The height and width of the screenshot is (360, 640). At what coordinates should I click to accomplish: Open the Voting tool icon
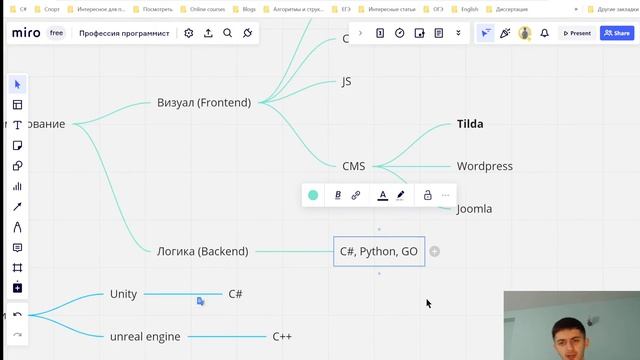coord(380,33)
